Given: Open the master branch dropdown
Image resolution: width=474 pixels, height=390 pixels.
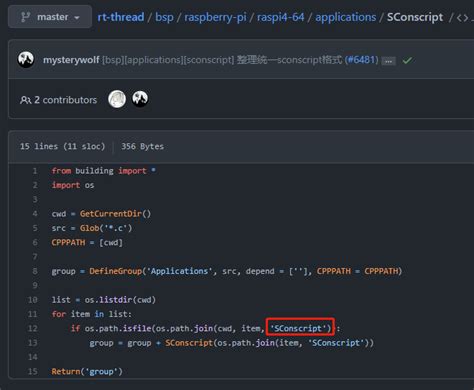Looking at the screenshot, I should coord(50,17).
